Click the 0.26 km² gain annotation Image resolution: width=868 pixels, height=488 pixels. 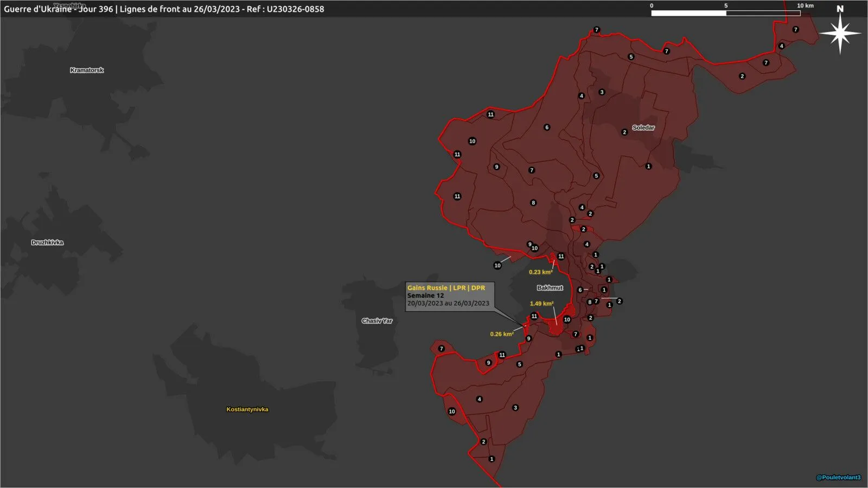(x=502, y=334)
